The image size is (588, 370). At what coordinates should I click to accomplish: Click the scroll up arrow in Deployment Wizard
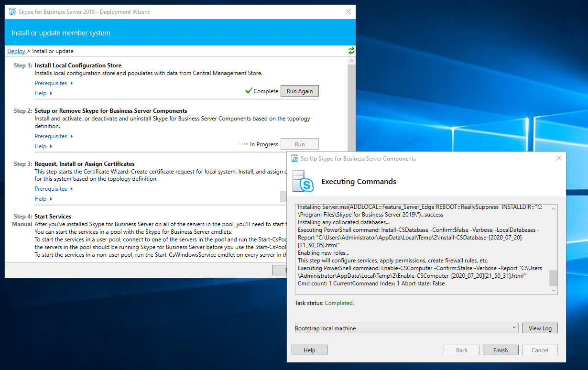click(x=352, y=61)
